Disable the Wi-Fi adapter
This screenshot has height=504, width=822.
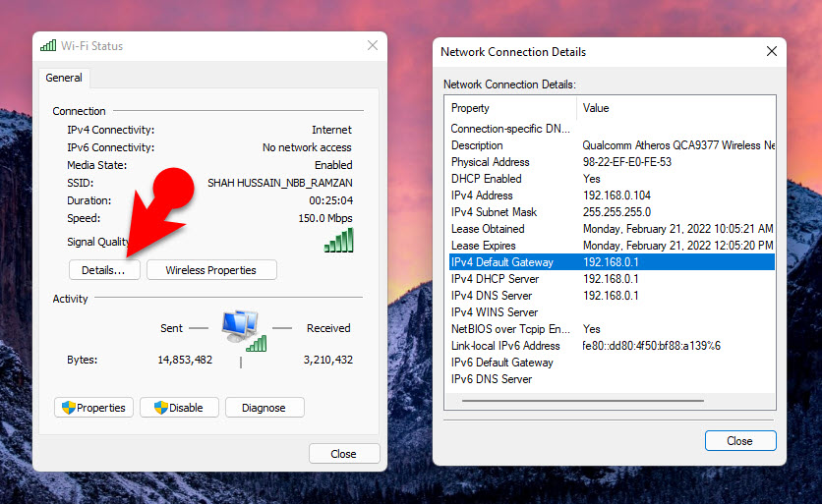[x=179, y=408]
